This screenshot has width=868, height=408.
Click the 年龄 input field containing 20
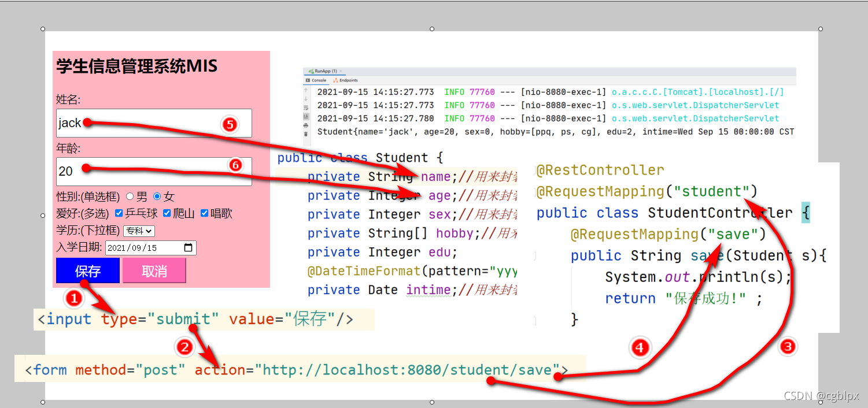point(154,172)
